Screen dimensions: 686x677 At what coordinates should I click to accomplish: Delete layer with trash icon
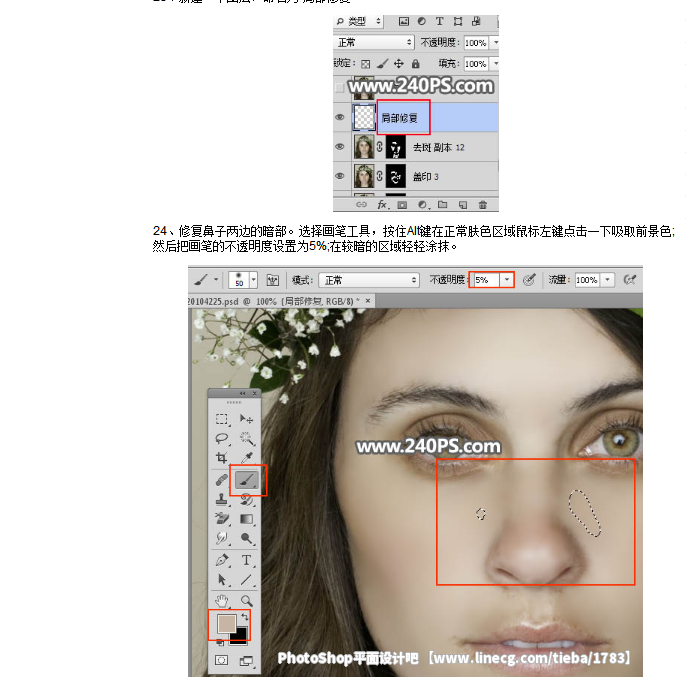(x=483, y=205)
